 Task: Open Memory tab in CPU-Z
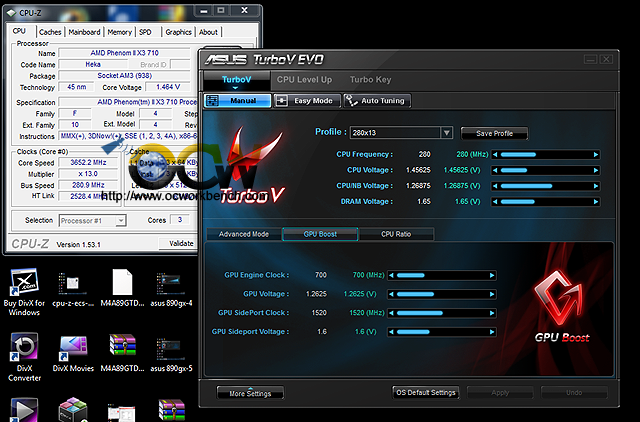click(120, 32)
